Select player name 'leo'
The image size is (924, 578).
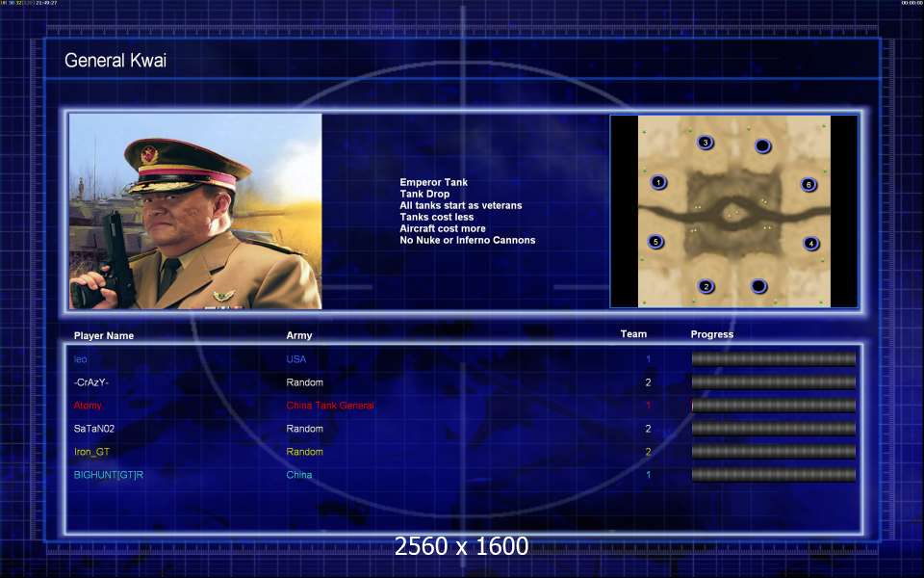[80, 359]
